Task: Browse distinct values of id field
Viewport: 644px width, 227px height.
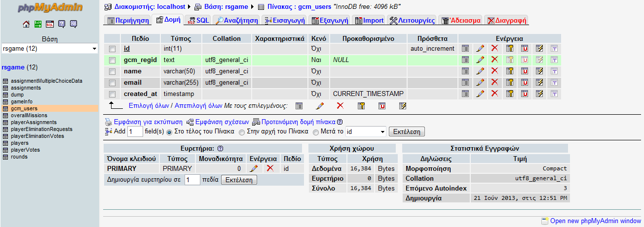Action: coord(465,48)
